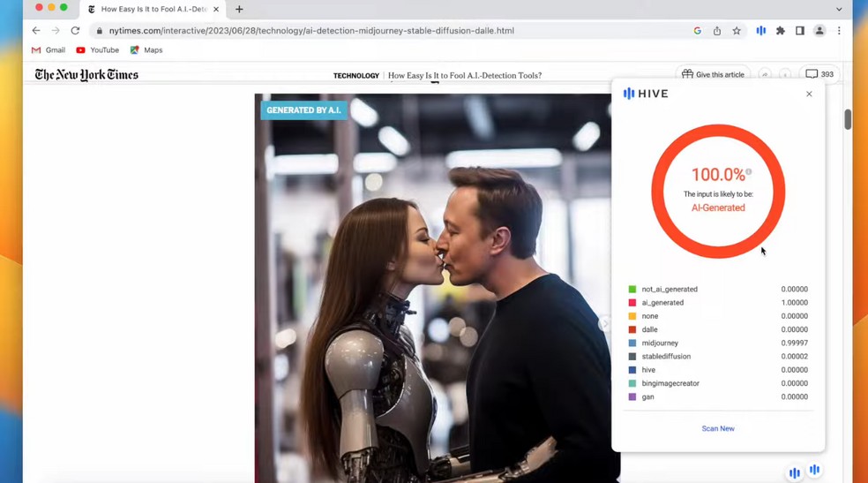
Task: Click the red ai_generated swatch
Action: point(632,303)
